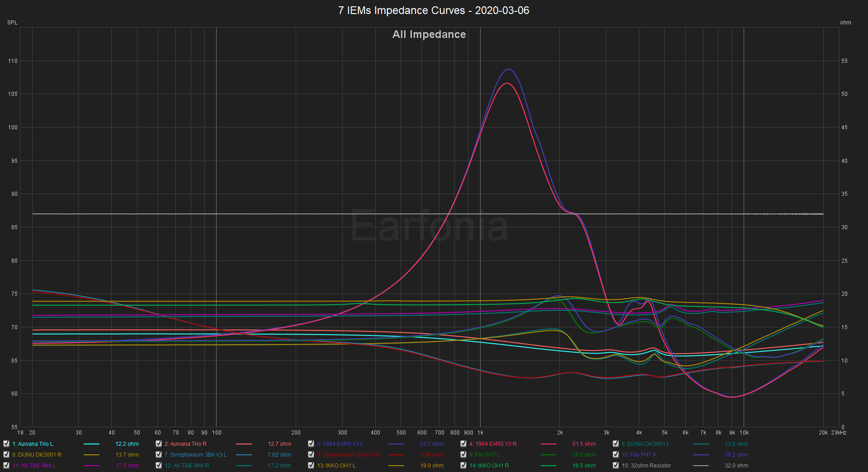This screenshot has height=472, width=868.
Task: Select the '9: Fiio FH7 L' legend label
Action: (x=485, y=455)
